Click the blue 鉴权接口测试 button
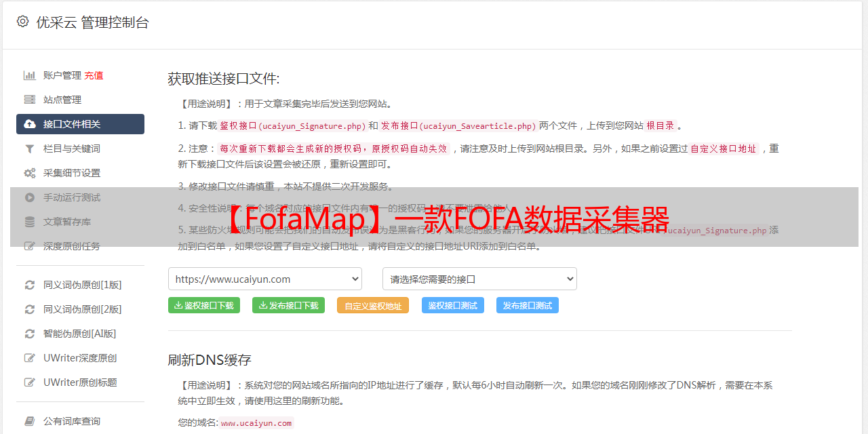 [453, 305]
